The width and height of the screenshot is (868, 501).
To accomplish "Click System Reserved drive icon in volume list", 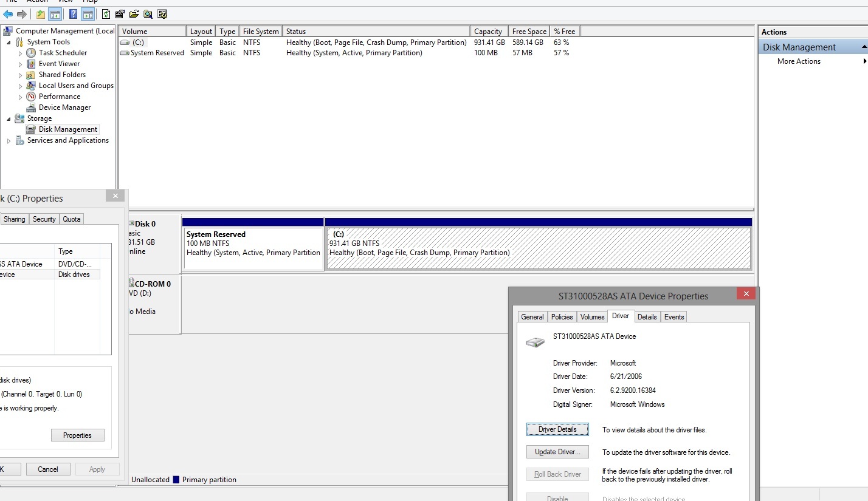I will (x=125, y=53).
